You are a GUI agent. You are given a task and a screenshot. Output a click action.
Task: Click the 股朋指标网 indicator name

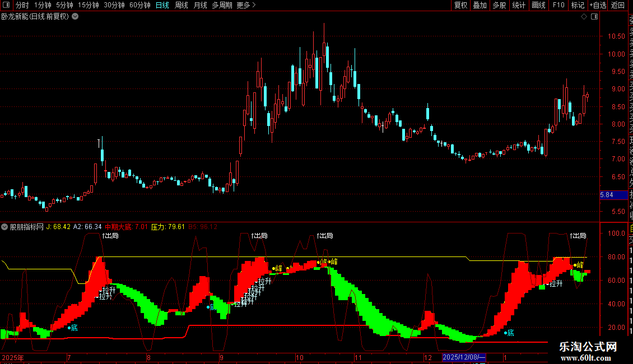coord(27,227)
